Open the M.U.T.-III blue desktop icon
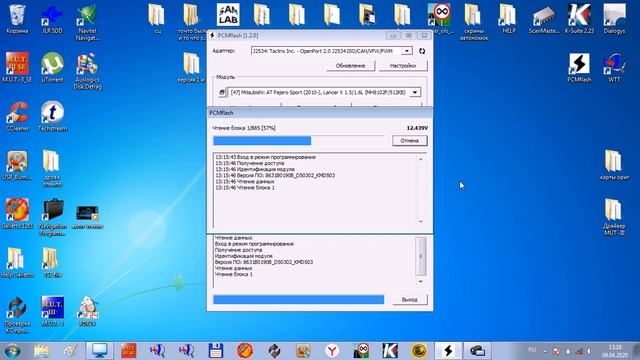This screenshot has width=640, height=360. coord(52,311)
